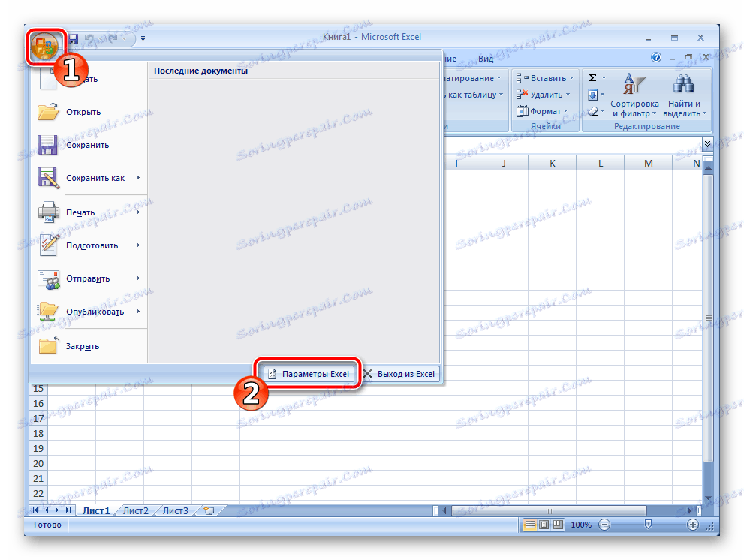Click the vertical scrollbar down arrow
Viewport: 744px width, 560px height.
[708, 498]
